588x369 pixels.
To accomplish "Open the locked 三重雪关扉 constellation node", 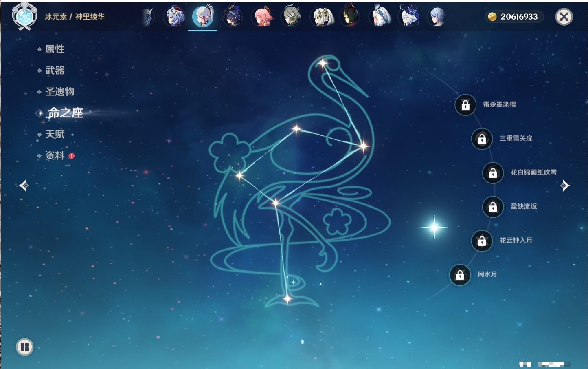I will [482, 139].
